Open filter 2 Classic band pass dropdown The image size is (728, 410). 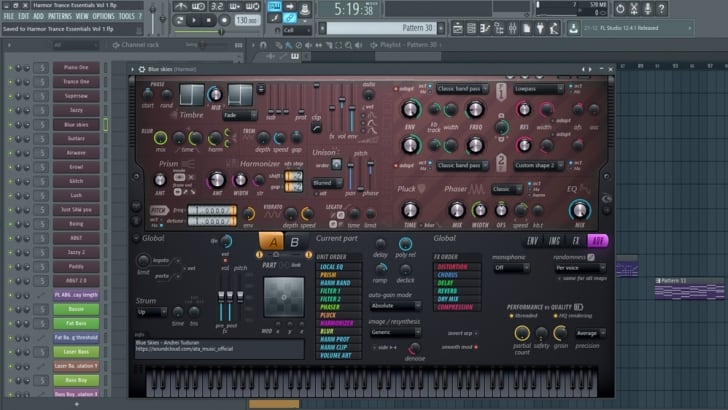(x=462, y=165)
